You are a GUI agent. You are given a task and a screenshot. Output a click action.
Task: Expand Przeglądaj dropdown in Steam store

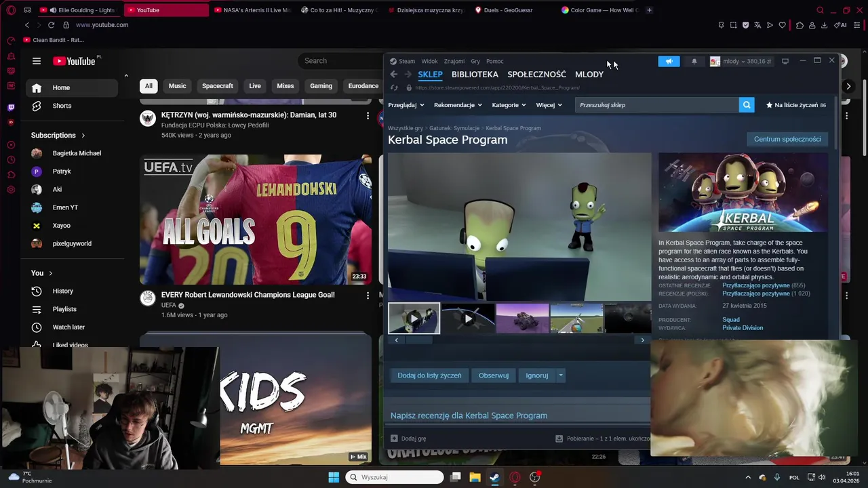tap(406, 105)
